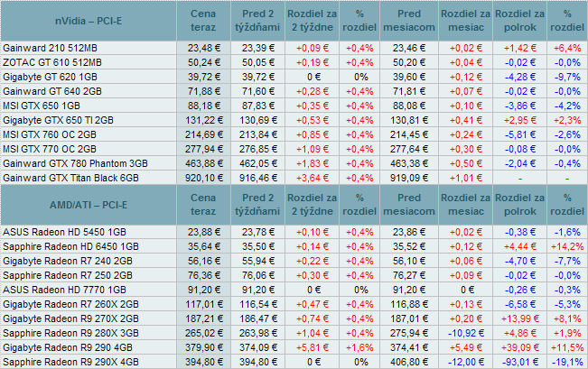Click the +2,95 € half-year difference

(x=519, y=120)
